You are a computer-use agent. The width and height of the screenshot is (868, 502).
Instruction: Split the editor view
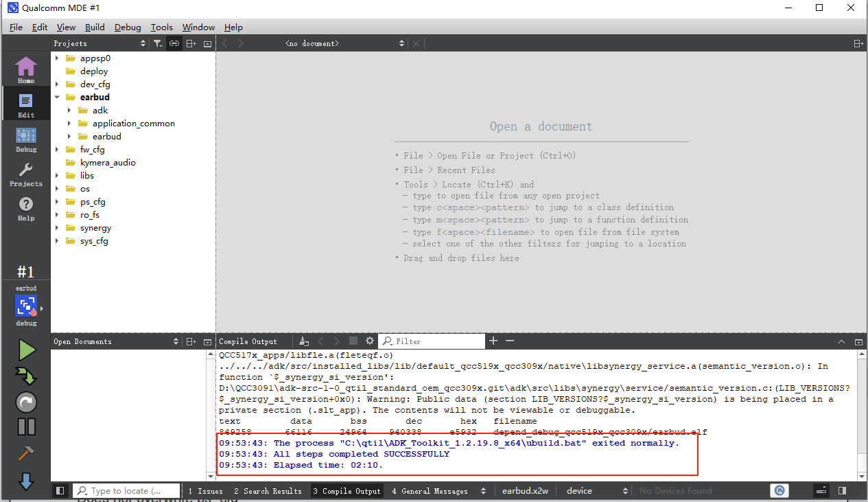coord(858,43)
